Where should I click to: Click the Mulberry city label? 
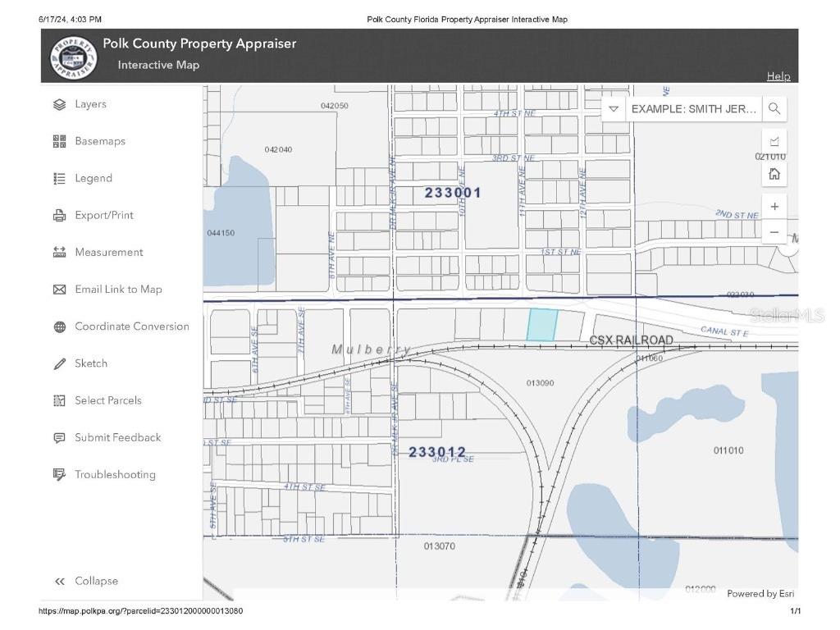tap(371, 349)
